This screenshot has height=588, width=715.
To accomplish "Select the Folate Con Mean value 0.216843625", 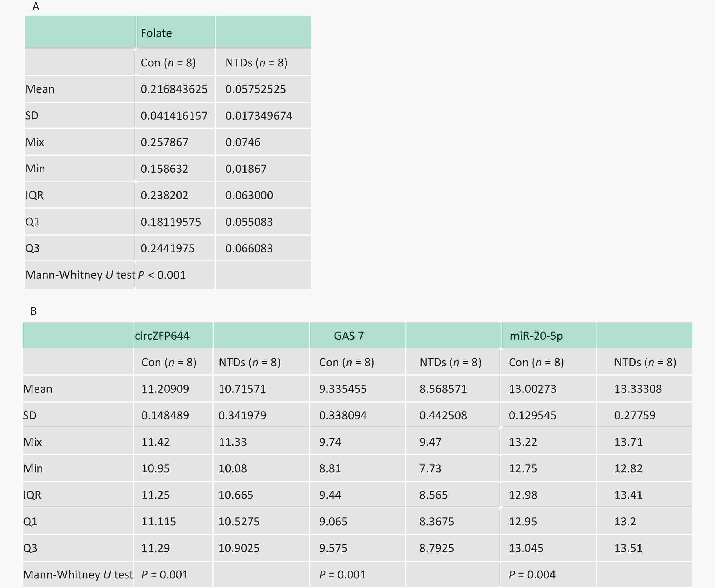I will pyautogui.click(x=174, y=89).
